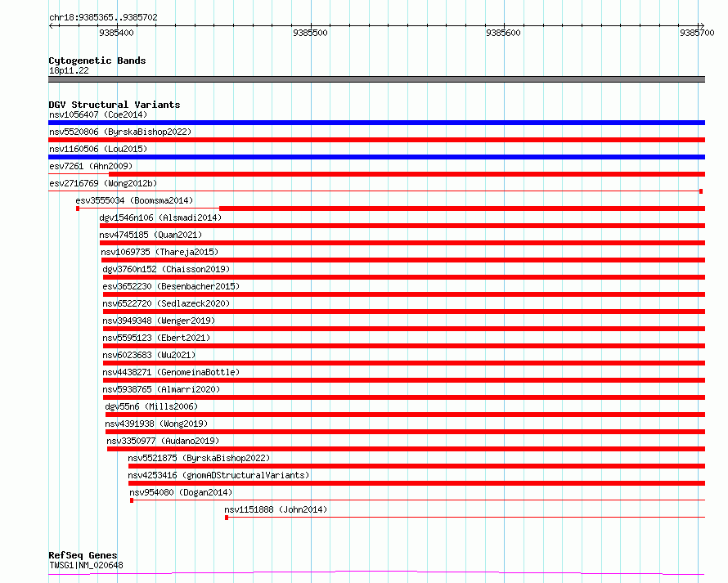Open variant nsv1056407 (Coe2014) label
The image size is (728, 583).
click(98, 114)
